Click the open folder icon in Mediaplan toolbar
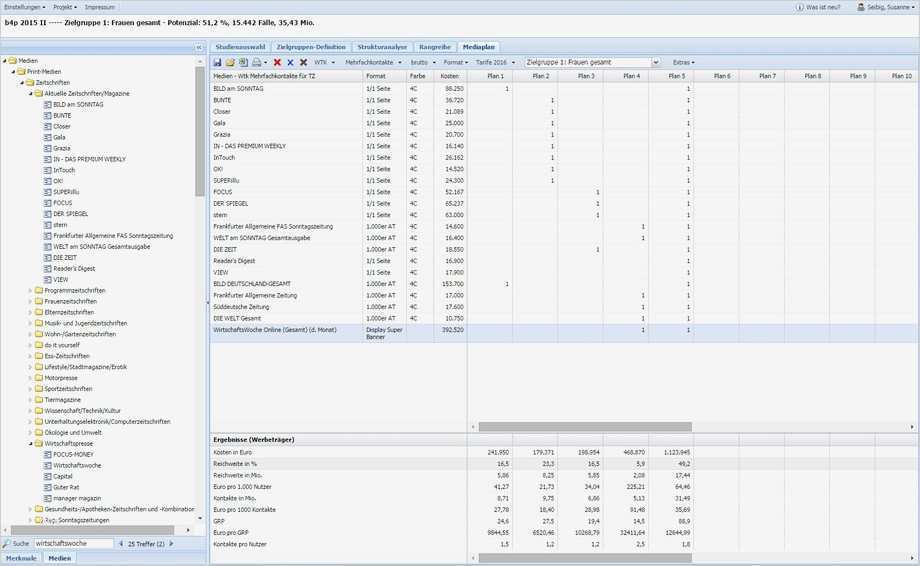Screen dimensions: 920x566 pyautogui.click(x=230, y=62)
